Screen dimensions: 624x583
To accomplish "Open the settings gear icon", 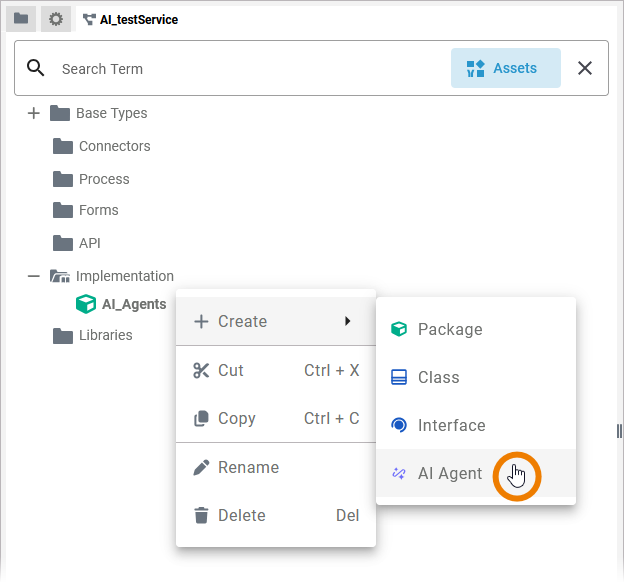I will (x=56, y=19).
